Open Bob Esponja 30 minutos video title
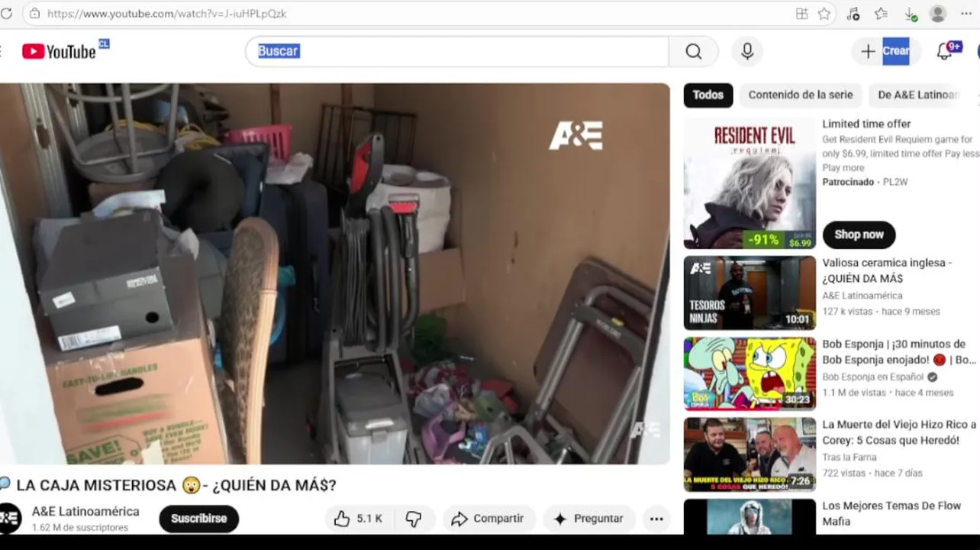Image resolution: width=980 pixels, height=550 pixels. (898, 351)
